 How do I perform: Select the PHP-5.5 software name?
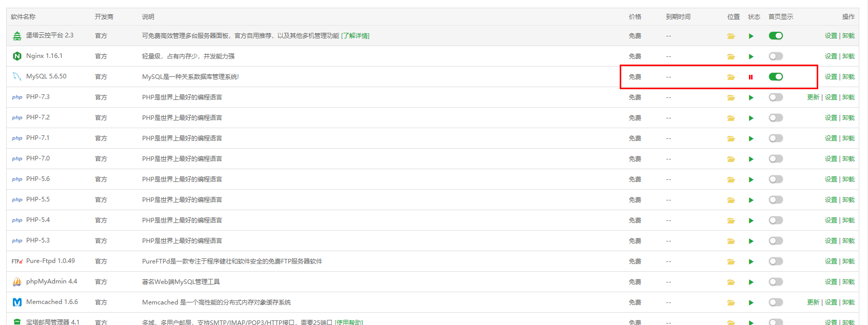pyautogui.click(x=38, y=199)
